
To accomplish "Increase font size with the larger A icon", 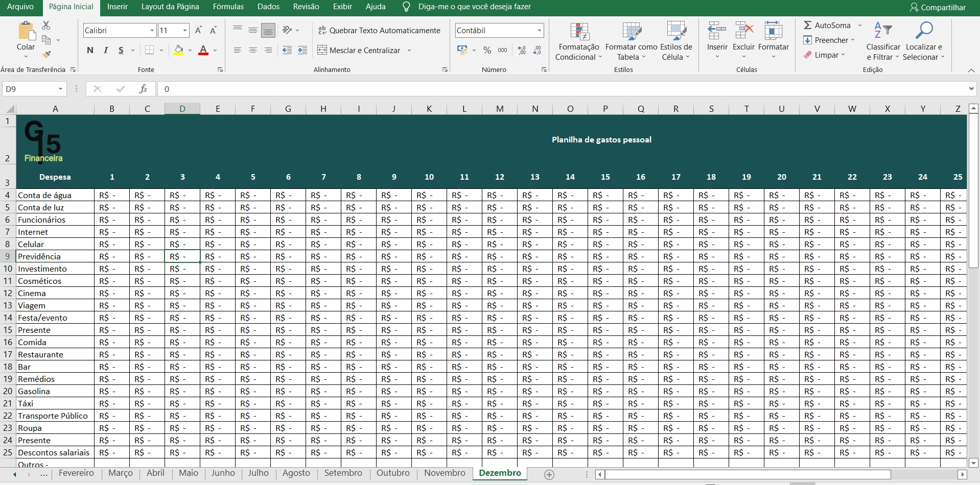I will tap(199, 31).
